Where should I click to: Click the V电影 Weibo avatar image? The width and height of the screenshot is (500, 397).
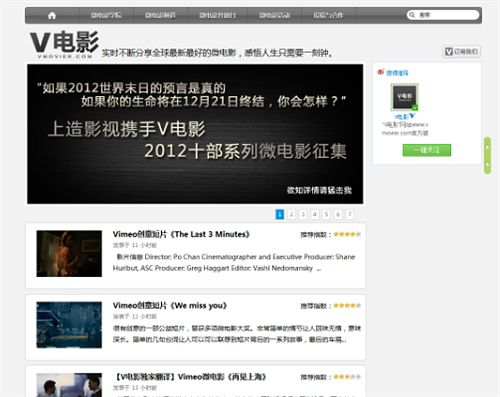[404, 97]
